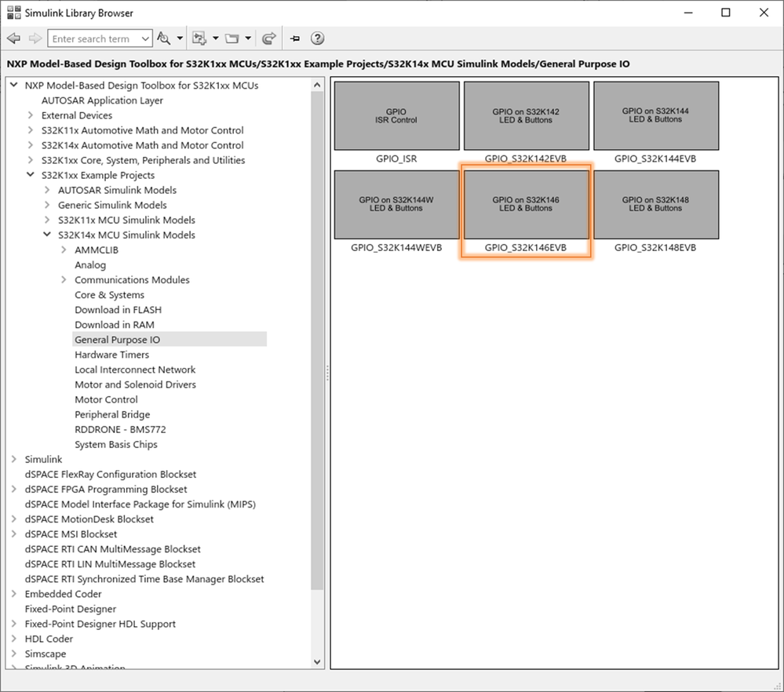Click the forward navigation arrow
Screen dimensions: 784x692
tap(35, 38)
